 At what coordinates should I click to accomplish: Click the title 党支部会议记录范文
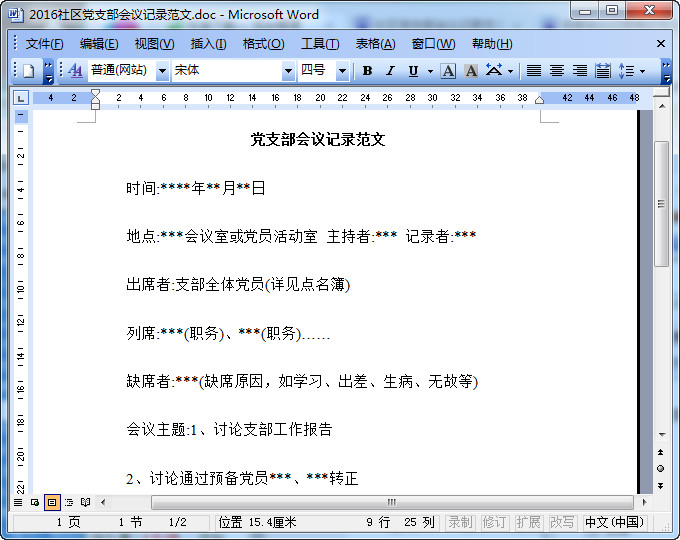(318, 140)
